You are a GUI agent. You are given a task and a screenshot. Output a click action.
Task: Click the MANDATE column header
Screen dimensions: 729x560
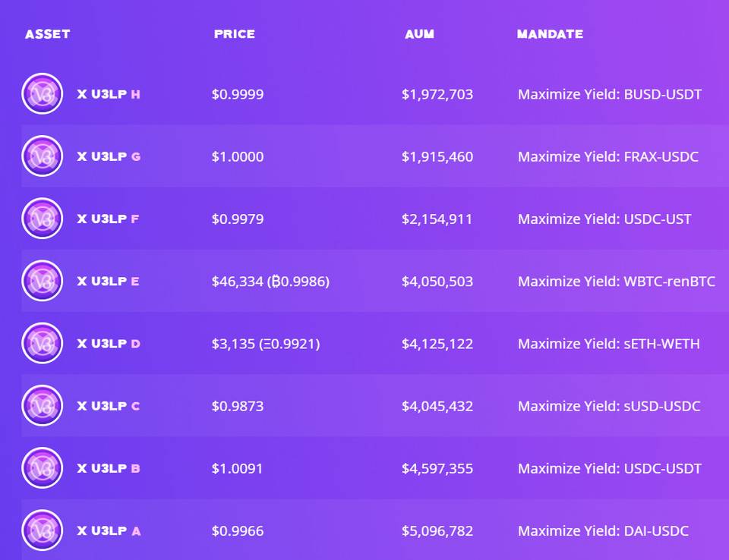click(x=550, y=34)
